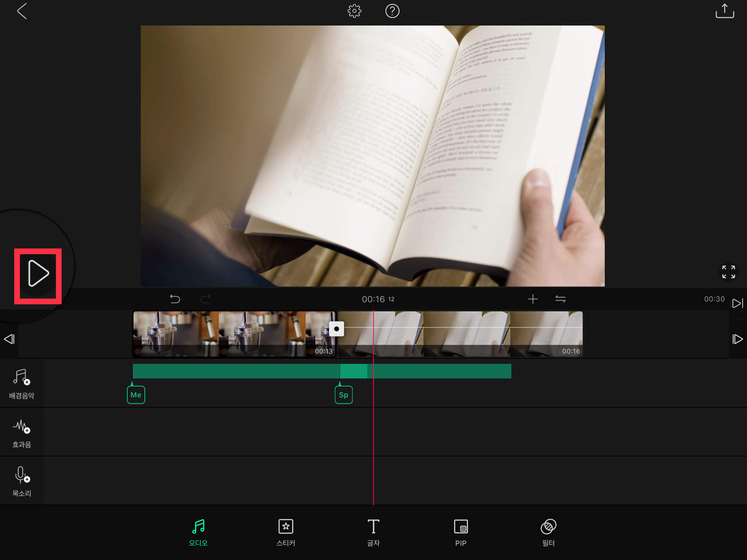Viewport: 747px width, 560px height.
Task: Go back with the left chevron
Action: (x=22, y=11)
